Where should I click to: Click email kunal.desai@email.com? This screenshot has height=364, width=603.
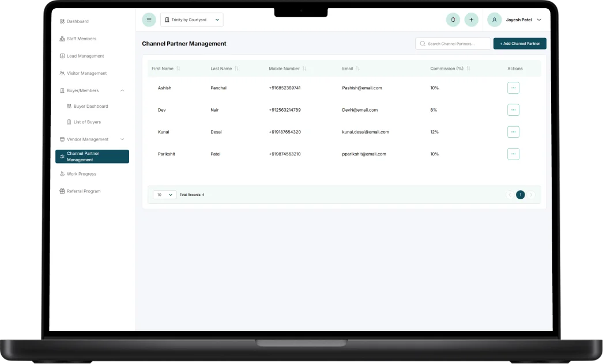(x=365, y=132)
